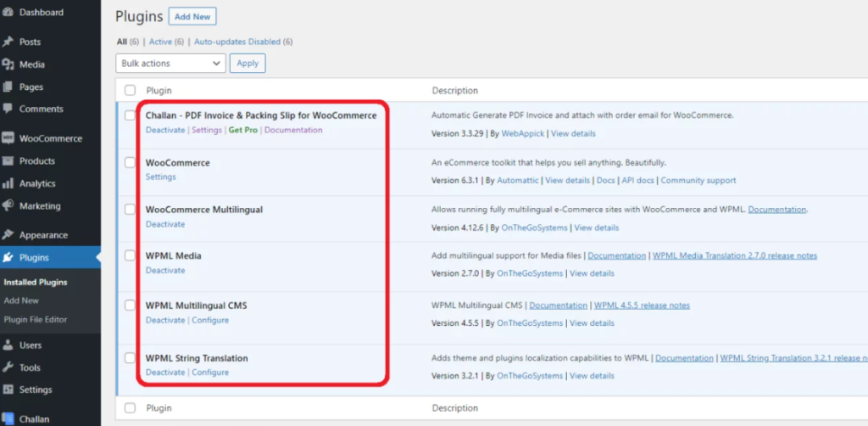Configure WPML Multilingual CMS

pos(210,320)
